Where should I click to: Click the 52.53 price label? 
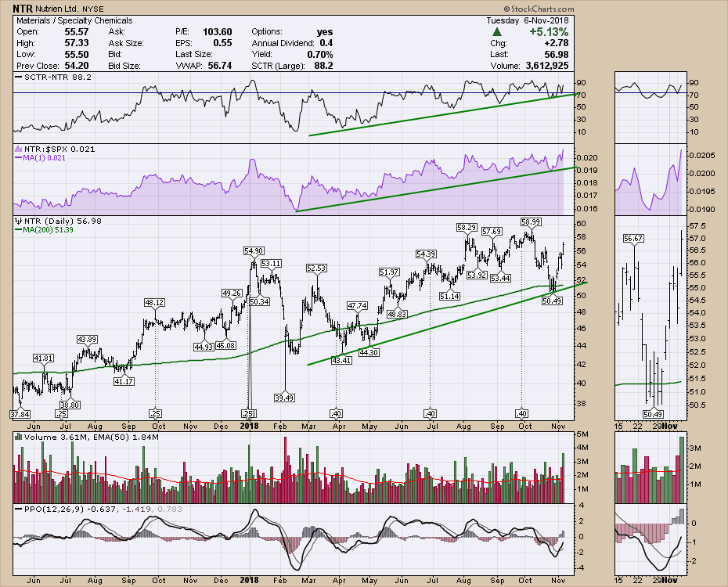(x=316, y=268)
